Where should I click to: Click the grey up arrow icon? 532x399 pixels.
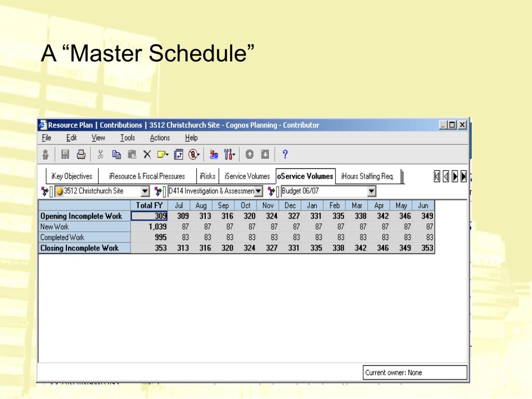coord(249,155)
